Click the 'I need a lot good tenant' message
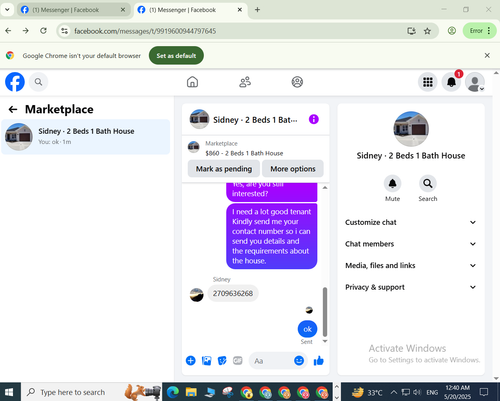Image resolution: width=500 pixels, height=401 pixels. 272,236
